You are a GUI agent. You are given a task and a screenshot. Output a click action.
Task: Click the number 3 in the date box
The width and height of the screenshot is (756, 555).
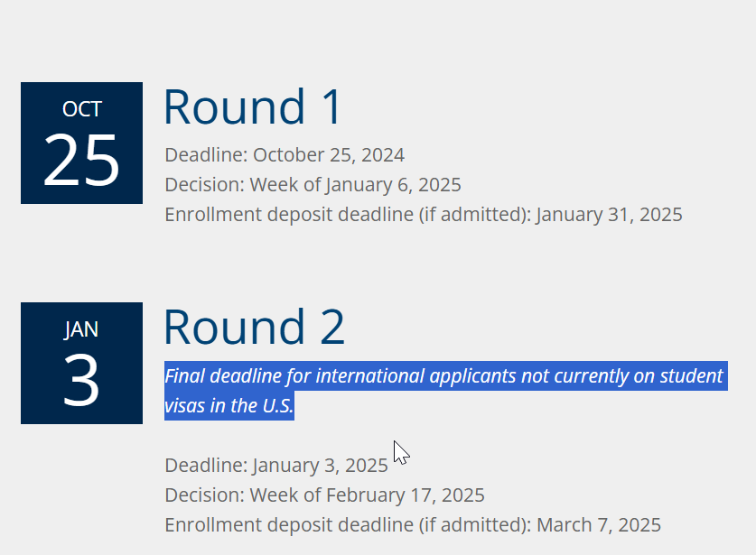[x=81, y=380]
